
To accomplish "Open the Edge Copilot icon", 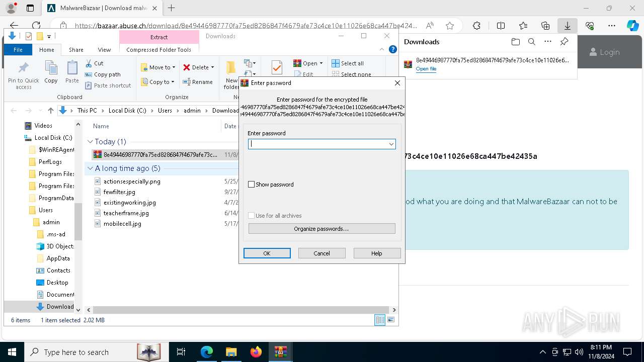I will [x=632, y=26].
